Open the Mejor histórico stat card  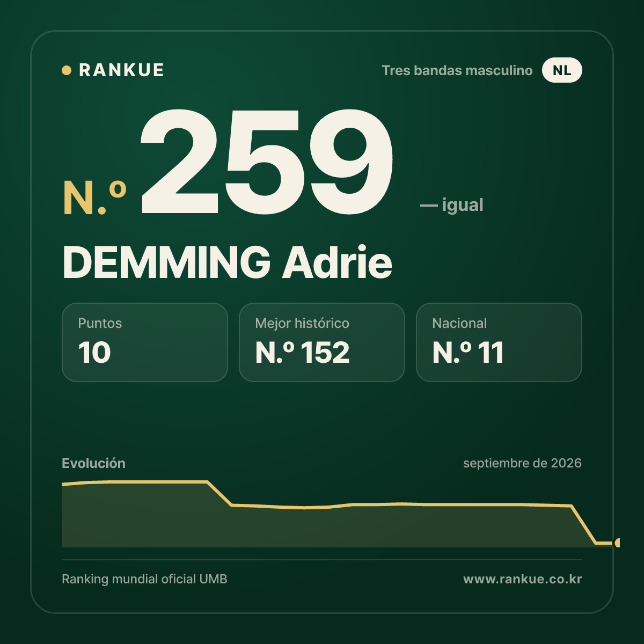coord(322,342)
